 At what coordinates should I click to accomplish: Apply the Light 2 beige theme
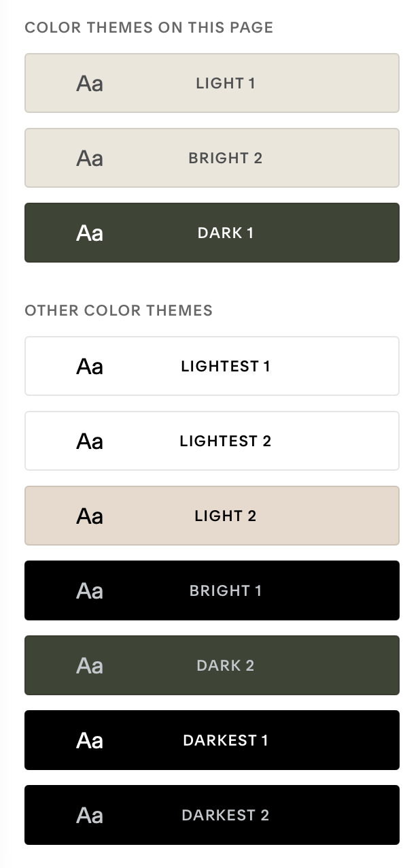[x=212, y=516]
